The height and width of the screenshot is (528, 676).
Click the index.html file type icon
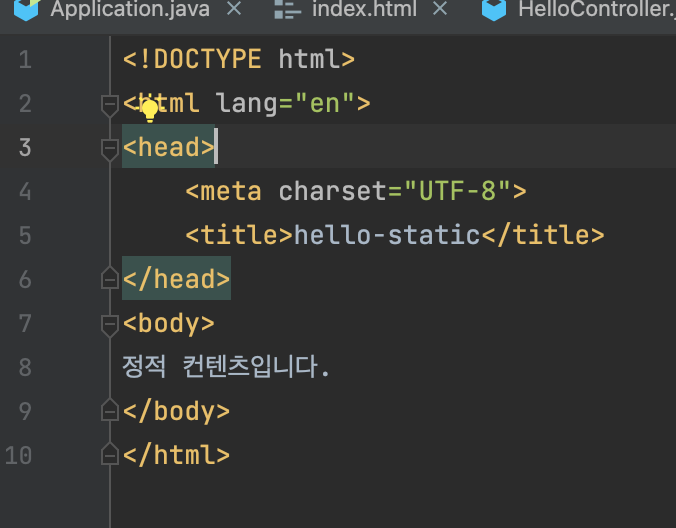click(288, 9)
